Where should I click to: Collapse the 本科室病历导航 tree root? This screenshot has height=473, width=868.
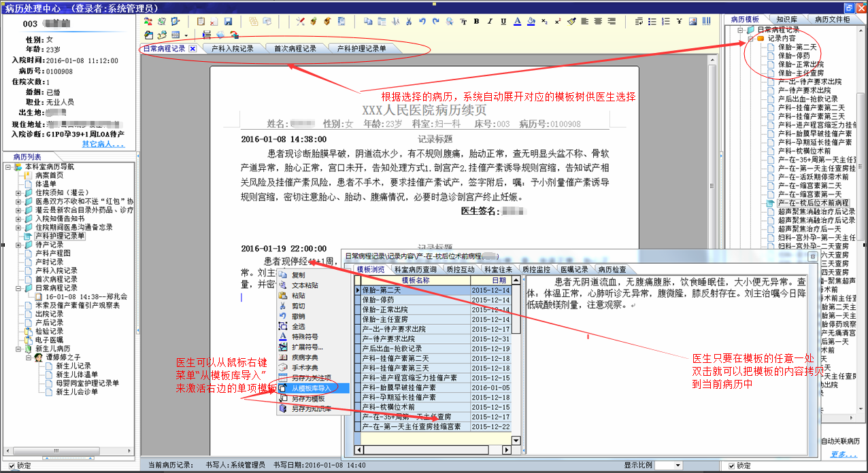(8, 167)
